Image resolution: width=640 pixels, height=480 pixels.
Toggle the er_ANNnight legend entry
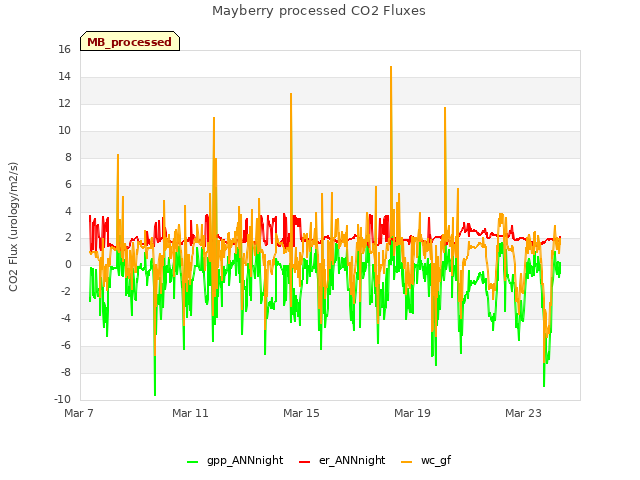(342, 460)
